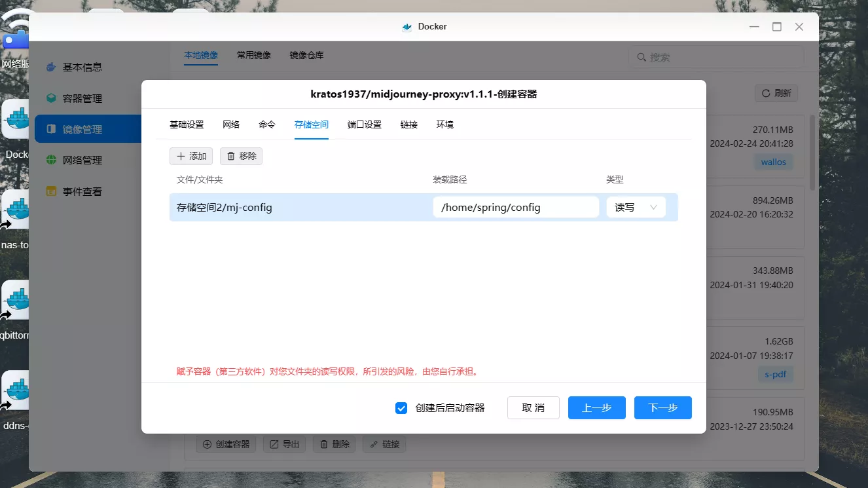Click the s-pdf tag in image list
The height and width of the screenshot is (488, 868).
776,375
